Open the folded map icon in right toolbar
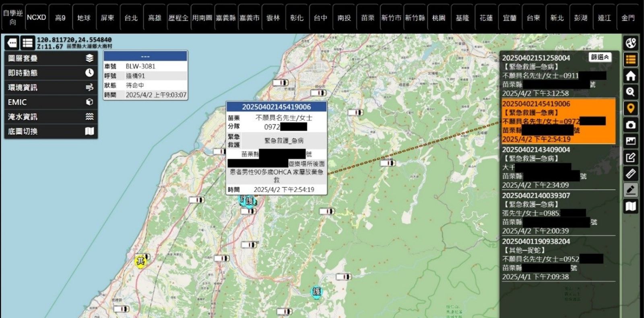 tap(631, 206)
